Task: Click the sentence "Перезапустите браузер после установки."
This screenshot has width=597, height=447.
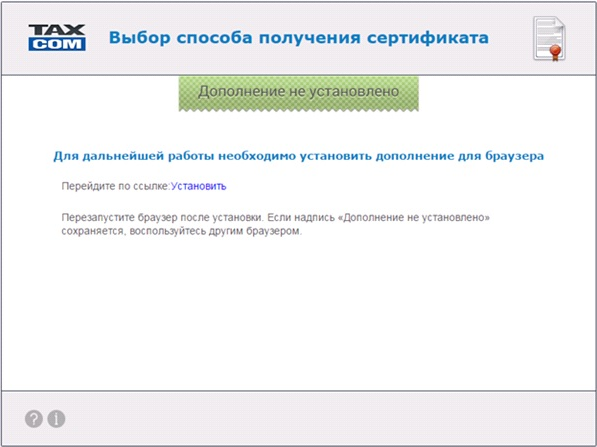Action: (x=162, y=217)
